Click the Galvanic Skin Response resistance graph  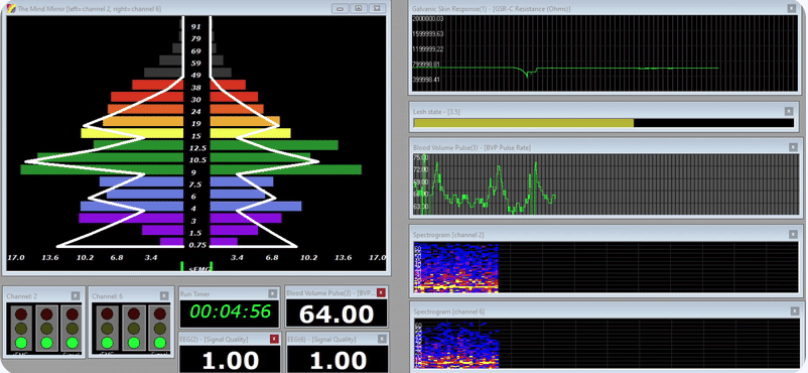click(x=604, y=53)
